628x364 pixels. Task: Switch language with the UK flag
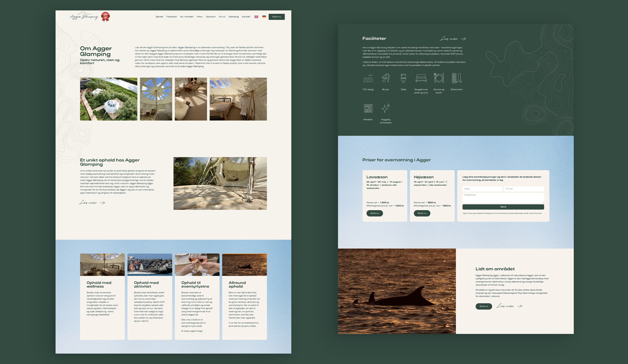[x=256, y=17]
